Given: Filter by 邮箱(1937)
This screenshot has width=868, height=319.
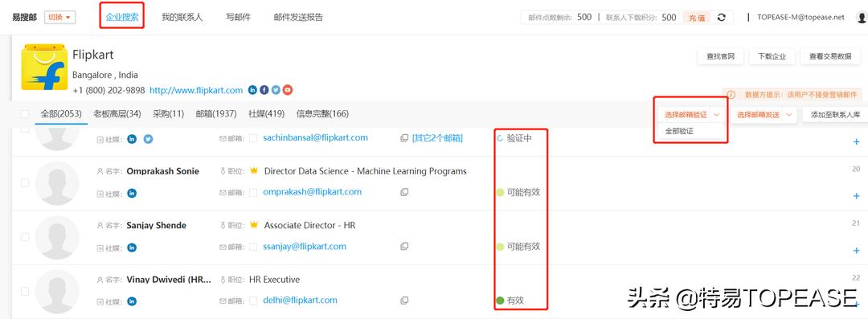Looking at the screenshot, I should pos(216,114).
